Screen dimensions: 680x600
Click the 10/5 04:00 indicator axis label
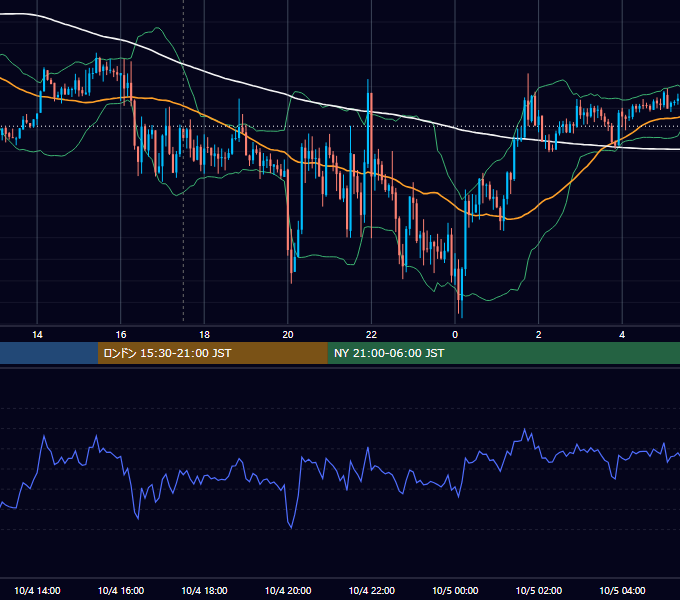coord(622,590)
